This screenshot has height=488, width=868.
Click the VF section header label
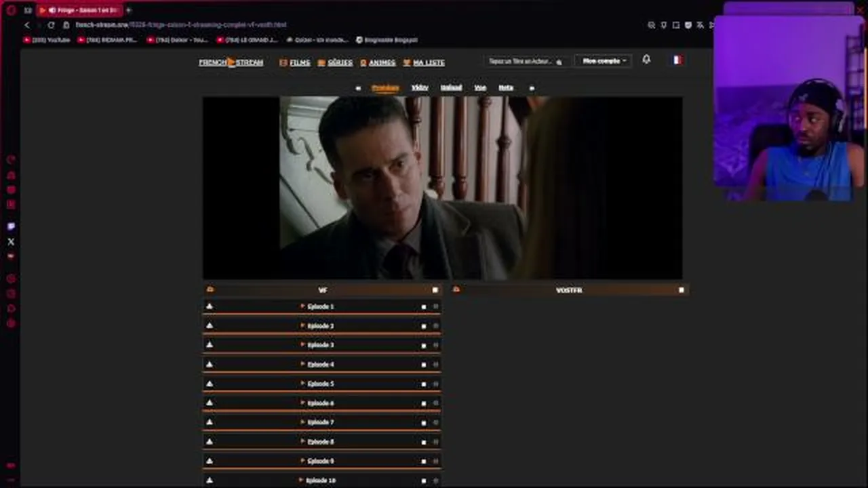pyautogui.click(x=323, y=290)
